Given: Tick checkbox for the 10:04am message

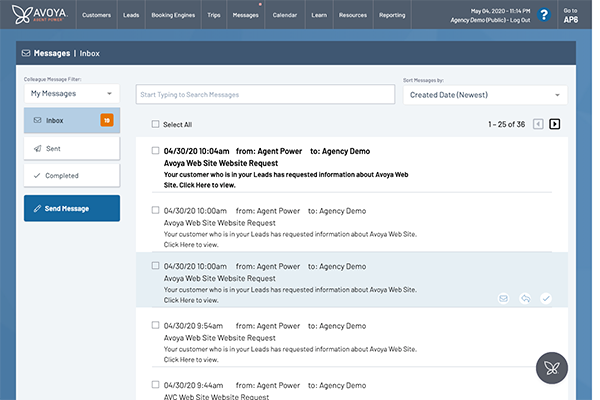Looking at the screenshot, I should tap(155, 150).
